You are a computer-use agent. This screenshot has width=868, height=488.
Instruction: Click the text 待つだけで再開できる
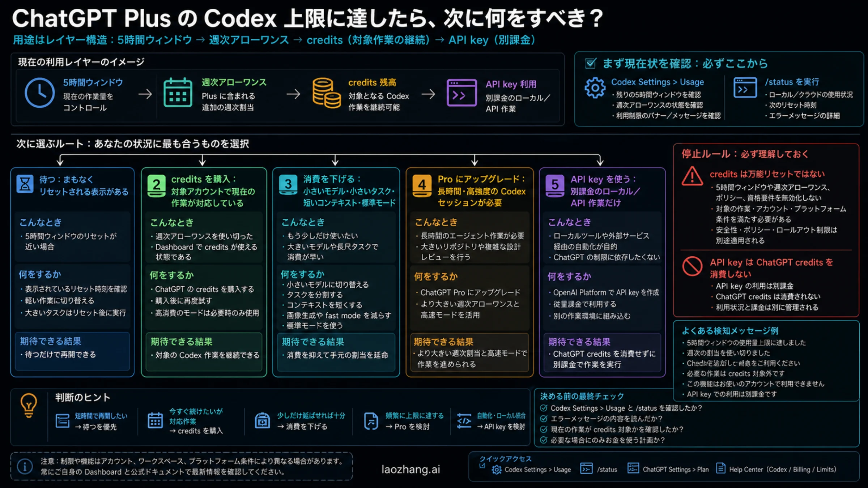click(60, 355)
